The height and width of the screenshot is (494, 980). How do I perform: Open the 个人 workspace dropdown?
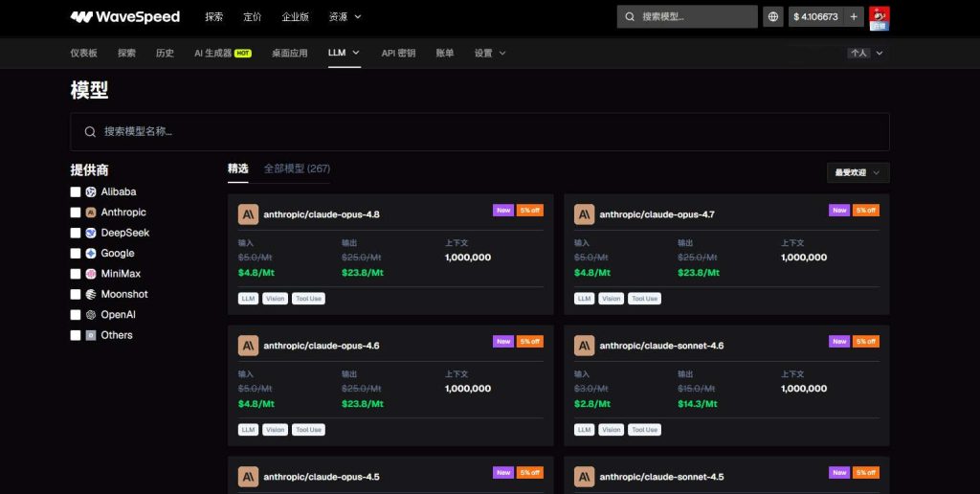[865, 54]
